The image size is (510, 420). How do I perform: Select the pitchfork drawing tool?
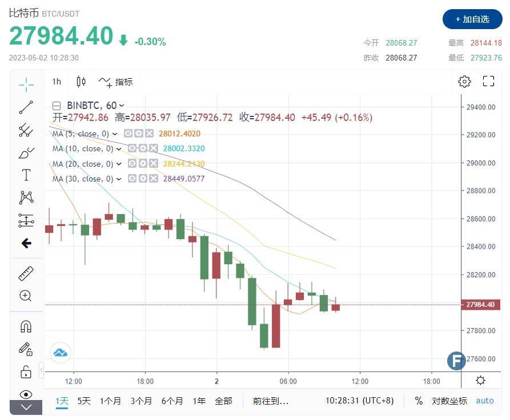click(26, 130)
